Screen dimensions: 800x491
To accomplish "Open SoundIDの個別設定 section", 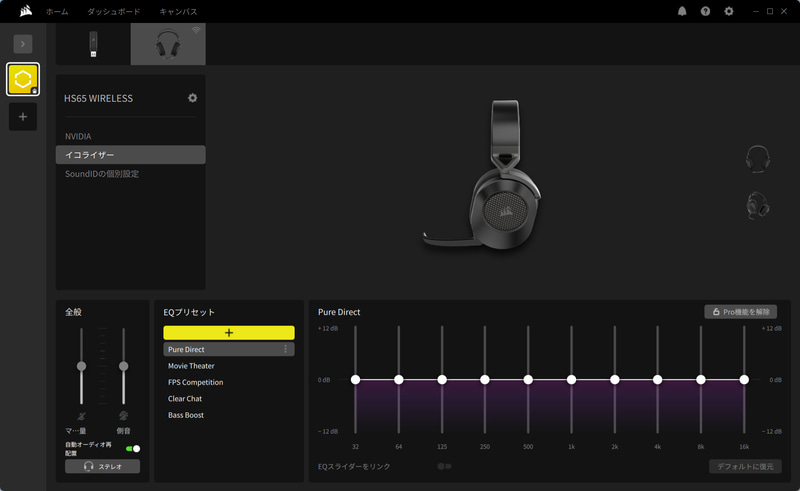I will coord(131,174).
